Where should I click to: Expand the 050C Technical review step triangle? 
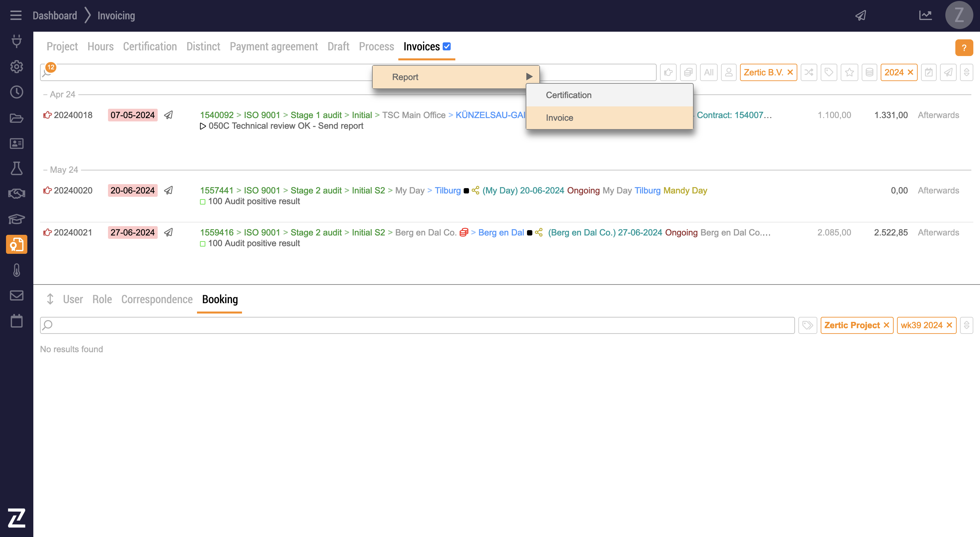pos(203,126)
